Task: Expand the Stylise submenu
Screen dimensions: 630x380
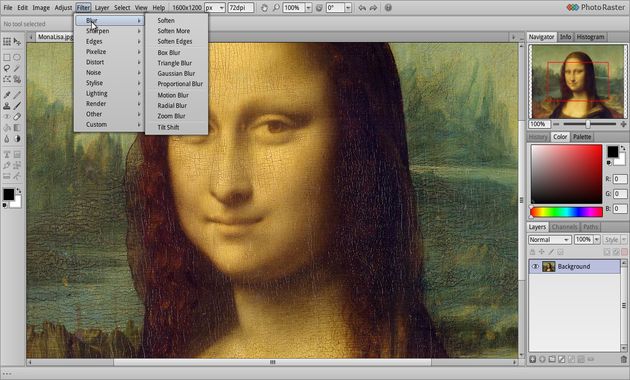Action: pyautogui.click(x=109, y=83)
